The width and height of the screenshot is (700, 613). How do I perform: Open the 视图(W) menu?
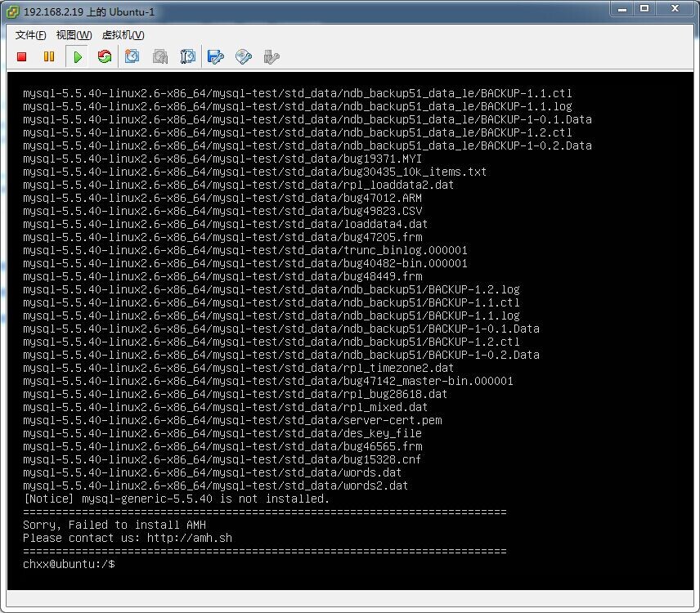pyautogui.click(x=74, y=35)
